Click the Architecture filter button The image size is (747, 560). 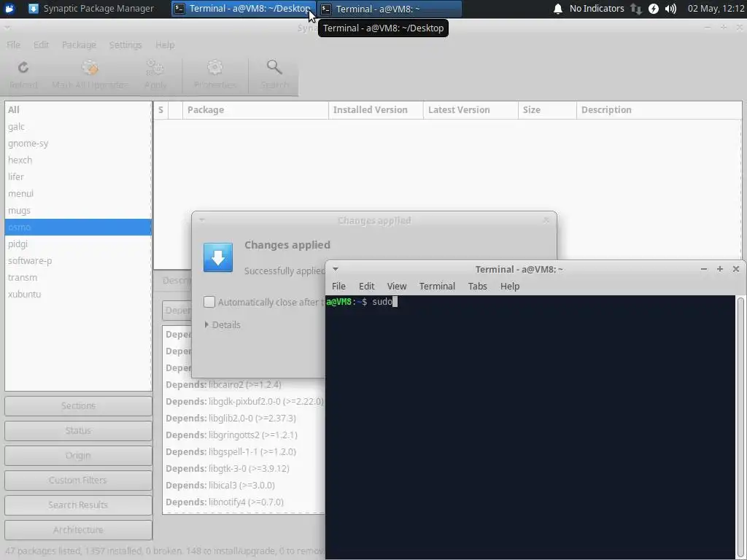(x=78, y=529)
